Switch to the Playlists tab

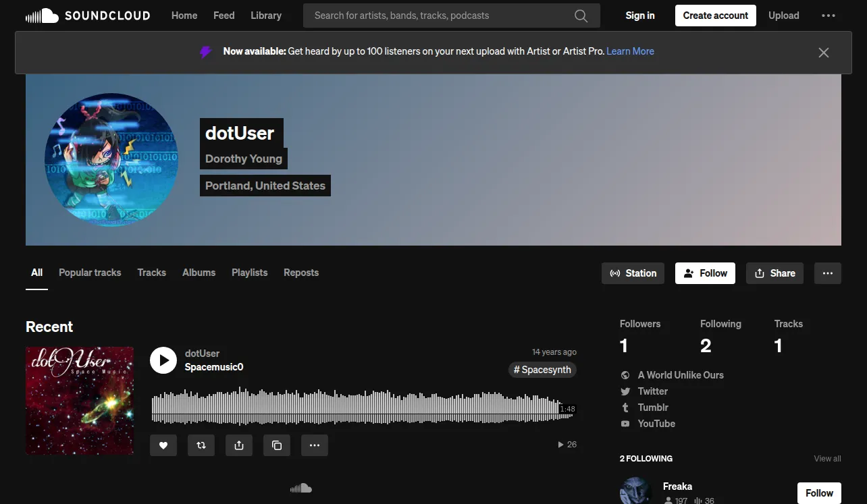click(x=250, y=273)
